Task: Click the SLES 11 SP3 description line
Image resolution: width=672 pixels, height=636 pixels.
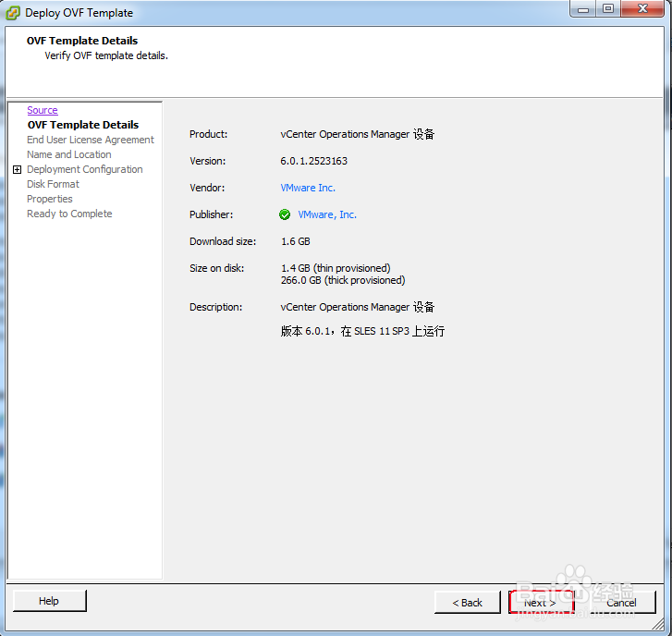Action: (x=362, y=331)
